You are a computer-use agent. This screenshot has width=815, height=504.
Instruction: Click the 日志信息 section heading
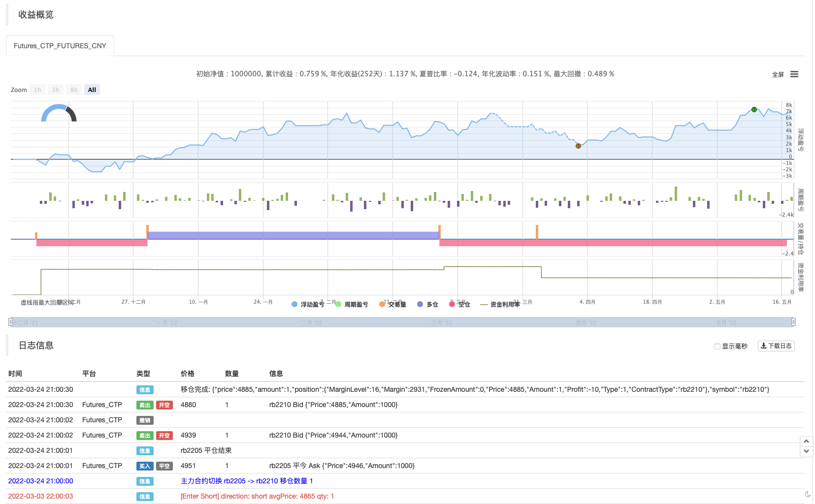coord(36,346)
